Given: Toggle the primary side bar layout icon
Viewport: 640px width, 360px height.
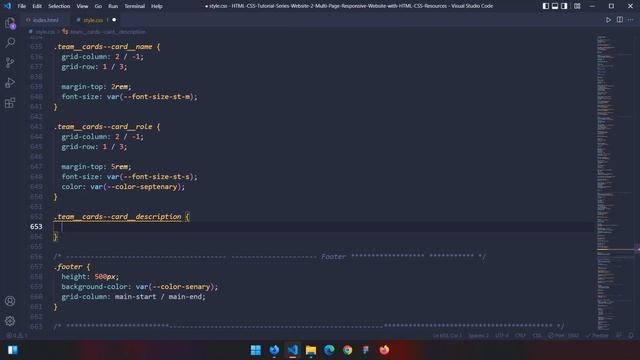Looking at the screenshot, I should click(x=546, y=6).
